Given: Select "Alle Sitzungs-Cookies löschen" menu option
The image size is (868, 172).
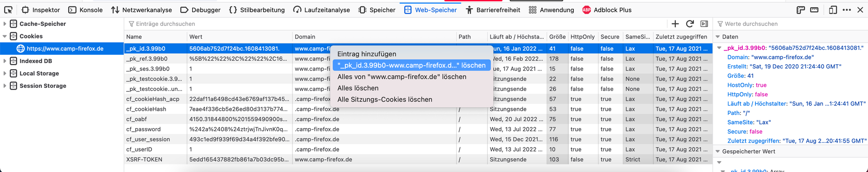Looking at the screenshot, I should click(385, 99).
